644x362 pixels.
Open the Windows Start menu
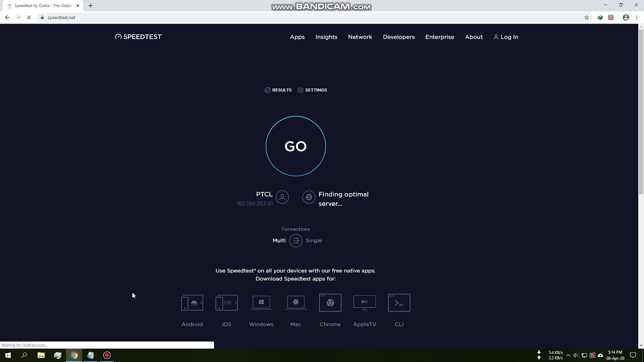pos(8,355)
